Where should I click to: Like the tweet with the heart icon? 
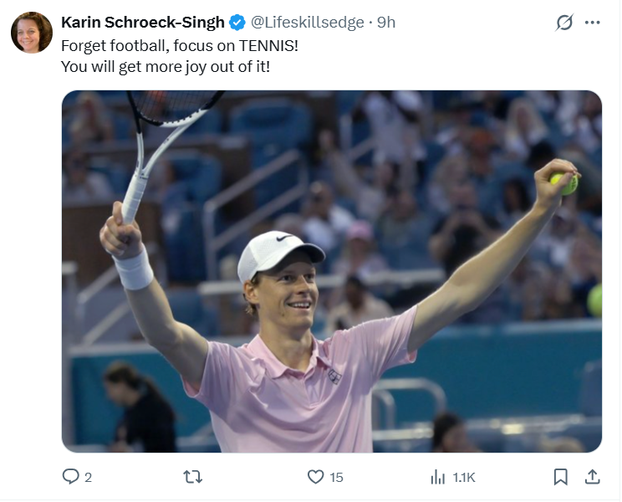click(x=315, y=477)
